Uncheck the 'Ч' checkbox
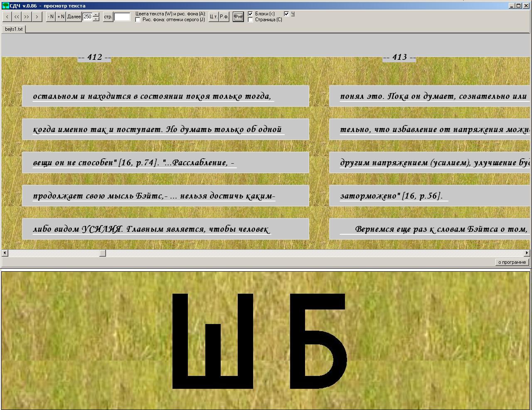 [x=286, y=14]
